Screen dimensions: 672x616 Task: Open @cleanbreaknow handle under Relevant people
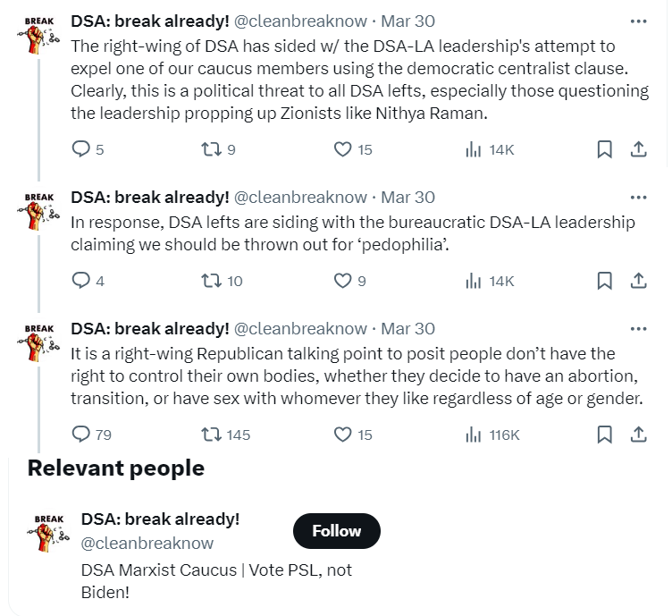147,543
